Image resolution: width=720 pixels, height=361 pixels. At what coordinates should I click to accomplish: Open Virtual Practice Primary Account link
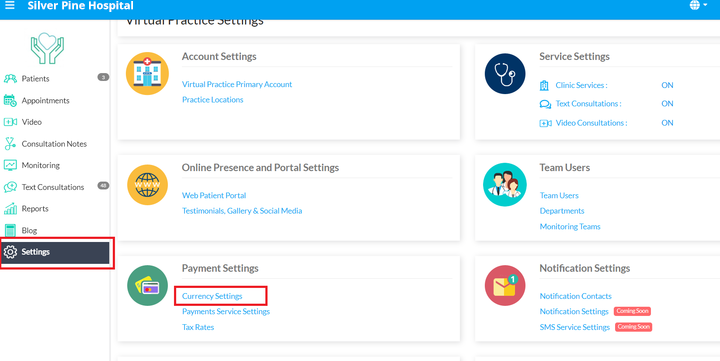[237, 85]
